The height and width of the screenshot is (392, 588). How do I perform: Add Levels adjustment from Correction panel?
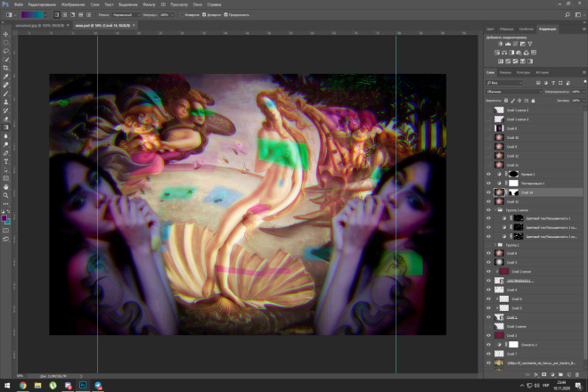coord(508,44)
